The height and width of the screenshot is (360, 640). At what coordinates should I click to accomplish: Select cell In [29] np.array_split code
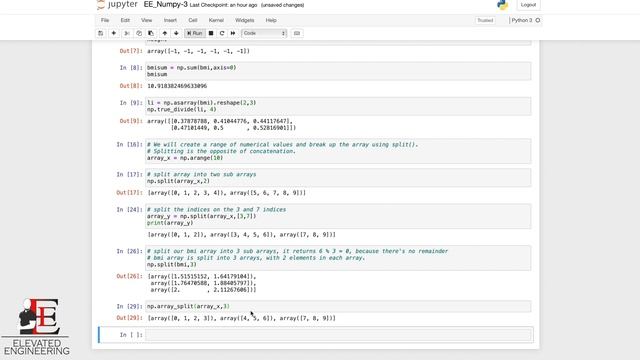point(338,306)
